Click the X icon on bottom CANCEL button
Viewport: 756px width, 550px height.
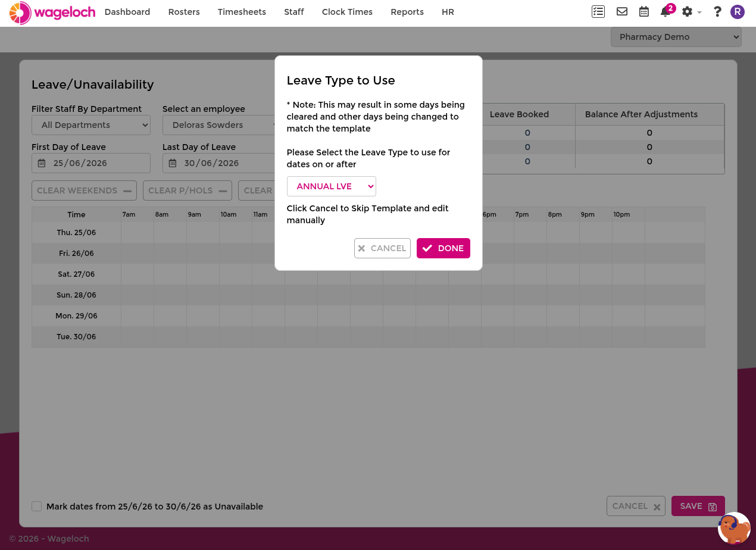click(657, 507)
